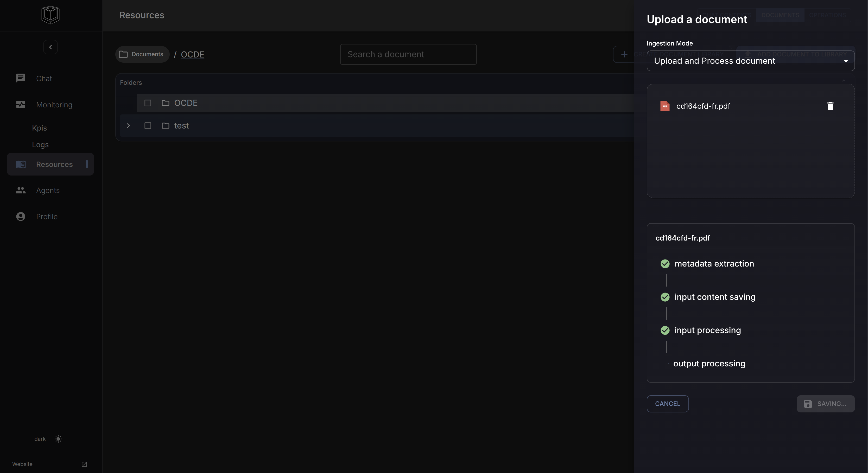This screenshot has height=473, width=868.
Task: Click the Search a document field
Action: point(408,54)
